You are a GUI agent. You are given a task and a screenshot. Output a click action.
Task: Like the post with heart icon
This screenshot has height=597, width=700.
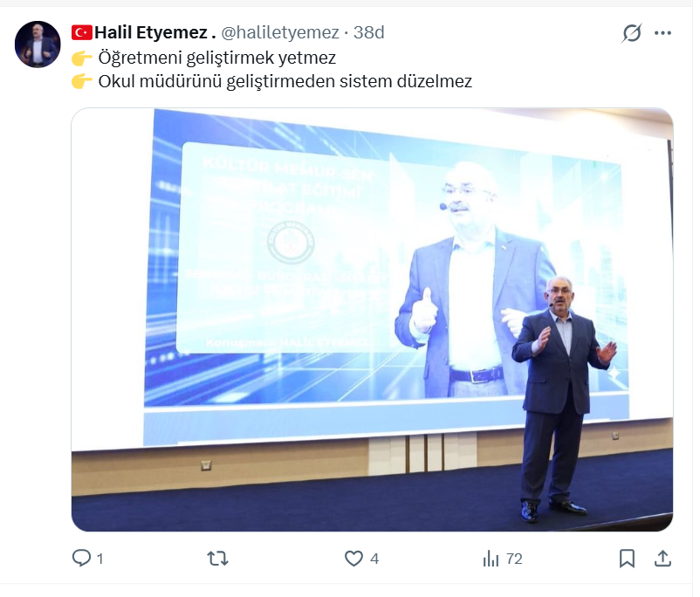pos(353,558)
